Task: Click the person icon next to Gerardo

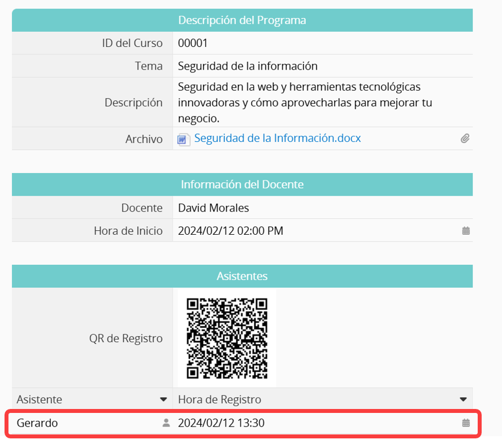Action: [x=166, y=423]
